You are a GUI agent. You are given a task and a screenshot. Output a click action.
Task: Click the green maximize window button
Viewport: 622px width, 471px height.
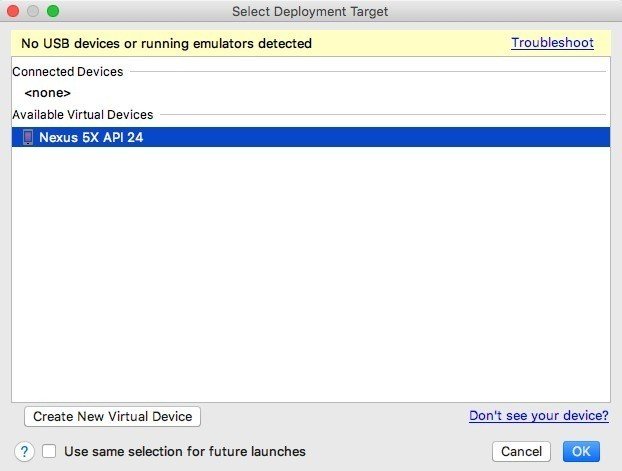52,12
